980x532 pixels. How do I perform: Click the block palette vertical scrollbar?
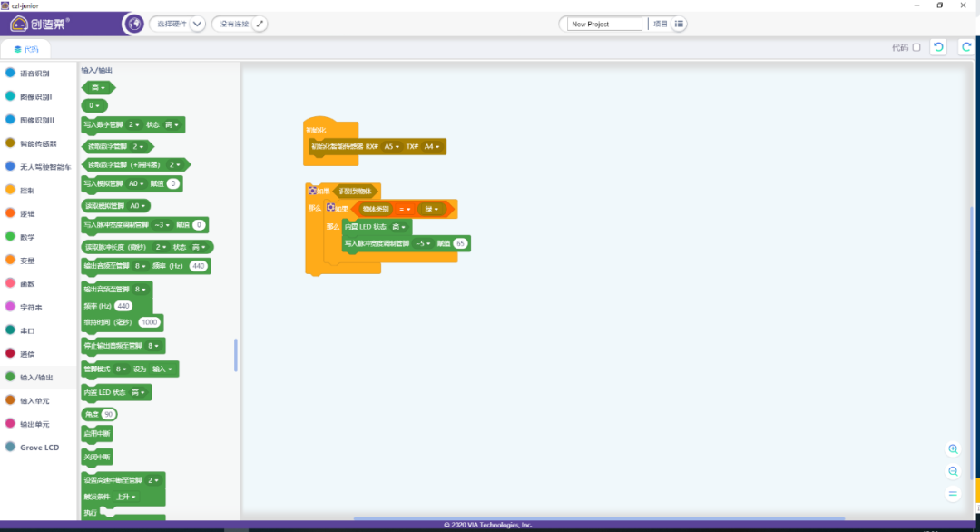236,355
